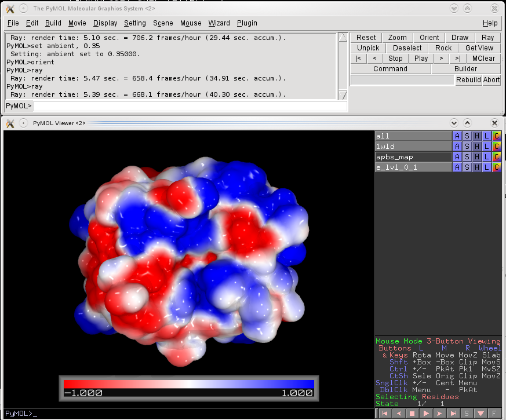The height and width of the screenshot is (420, 506).
Task: Toggle Rock motion button
Action: (443, 48)
